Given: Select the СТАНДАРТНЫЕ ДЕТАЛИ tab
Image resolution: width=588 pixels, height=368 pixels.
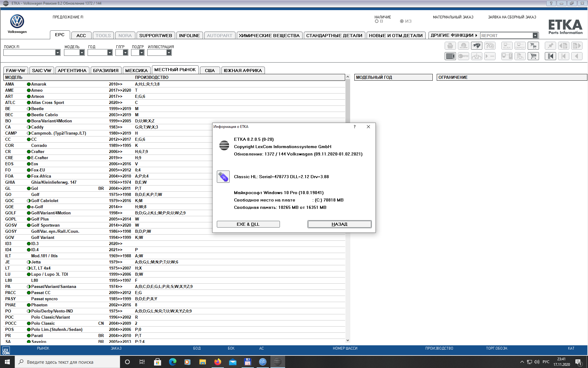Looking at the screenshot, I should pyautogui.click(x=334, y=36).
